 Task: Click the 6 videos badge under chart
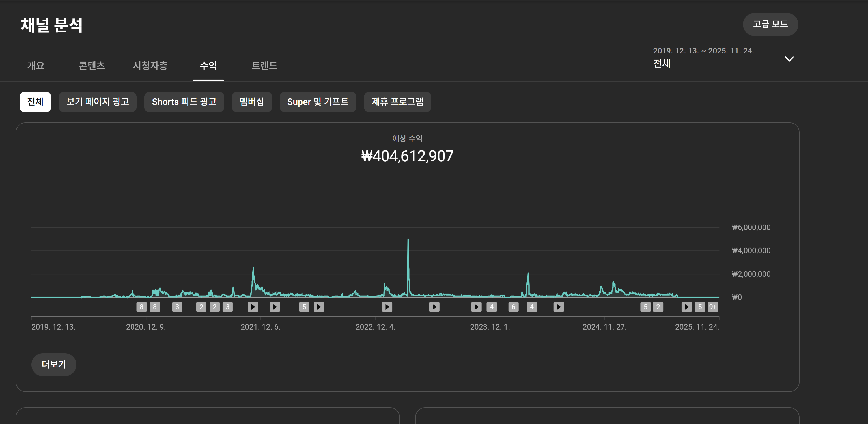(513, 307)
